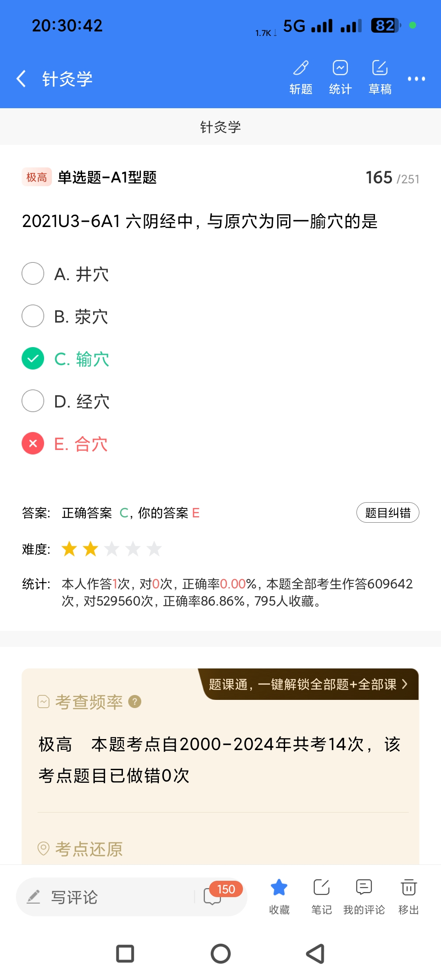The height and width of the screenshot is (980, 441).
Task: Tap the 写评论 input field
Action: (x=106, y=897)
